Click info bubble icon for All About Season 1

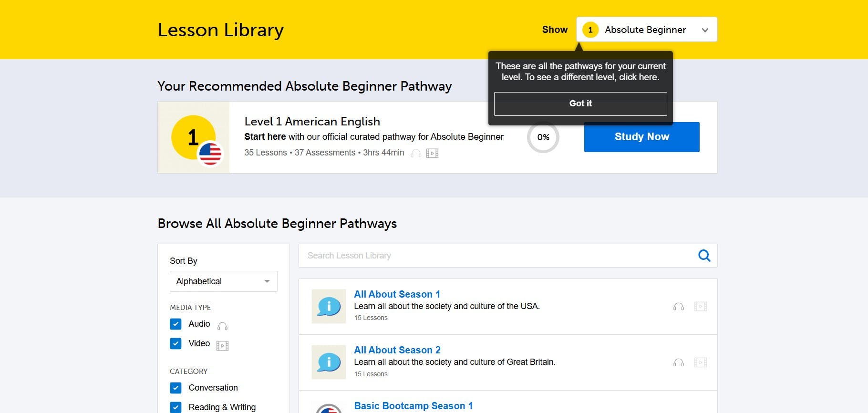[329, 306]
